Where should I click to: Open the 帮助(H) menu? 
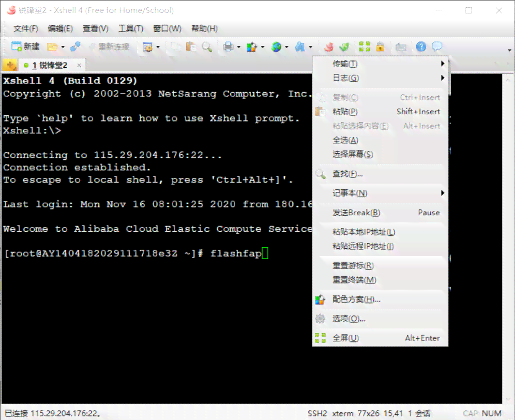(204, 28)
